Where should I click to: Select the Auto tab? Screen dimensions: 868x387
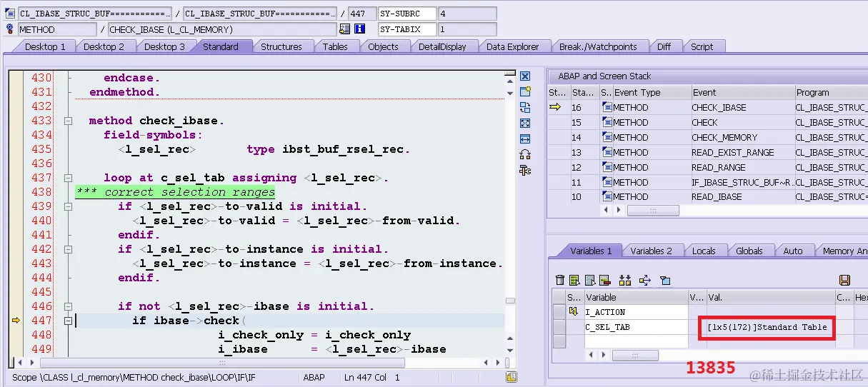pos(793,251)
